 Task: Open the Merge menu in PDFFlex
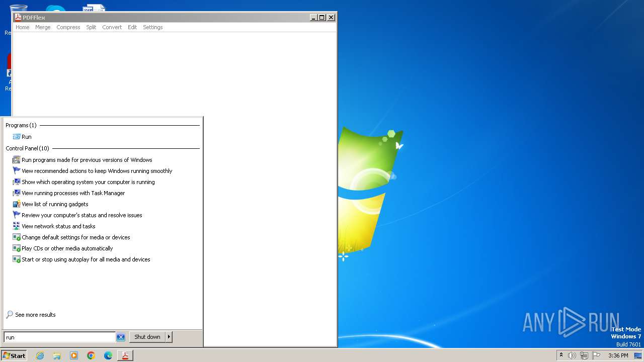click(x=43, y=27)
